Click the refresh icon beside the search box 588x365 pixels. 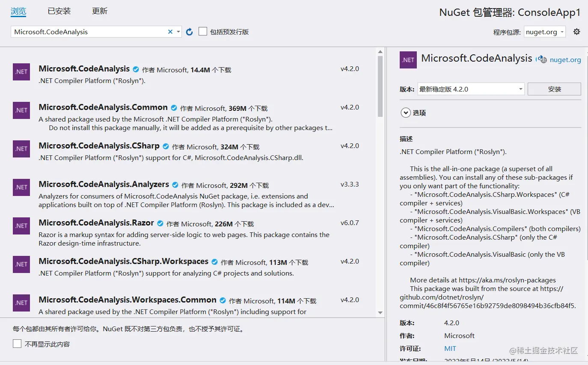[x=190, y=32]
